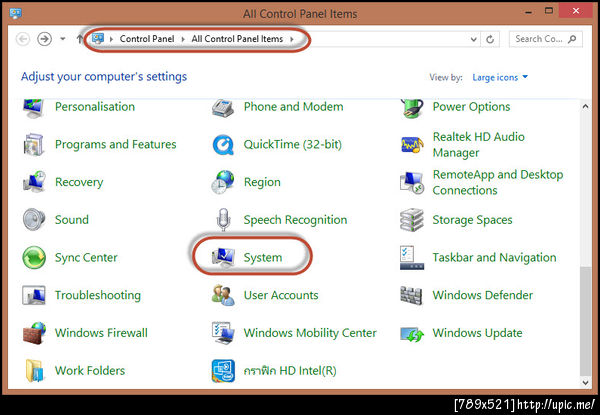Click Taskbar and Navigation icon
The image size is (600, 415).
coord(412,257)
